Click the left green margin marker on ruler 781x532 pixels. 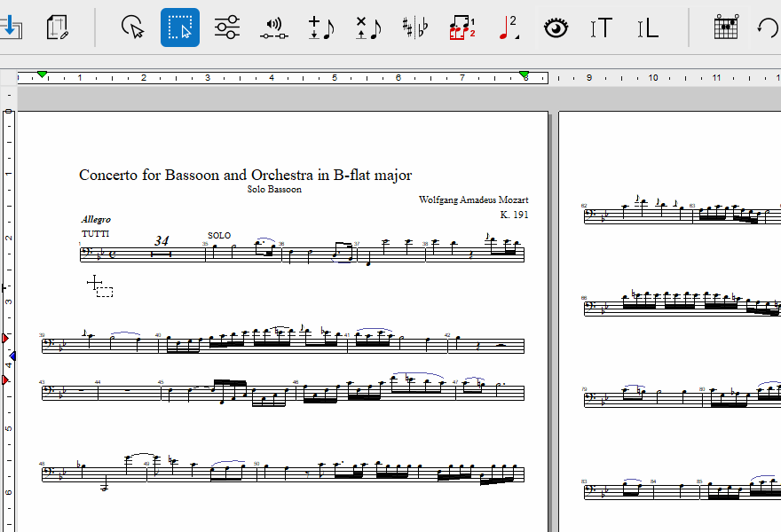click(43, 74)
